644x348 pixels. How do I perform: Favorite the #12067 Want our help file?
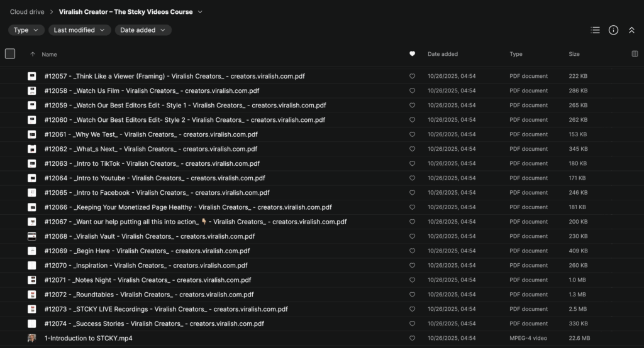413,222
